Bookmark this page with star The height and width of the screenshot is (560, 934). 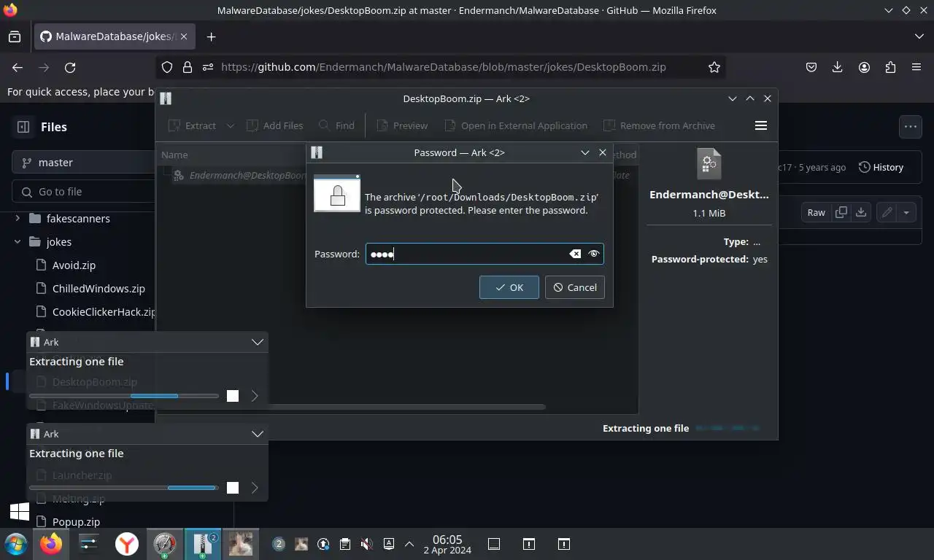[x=714, y=67]
